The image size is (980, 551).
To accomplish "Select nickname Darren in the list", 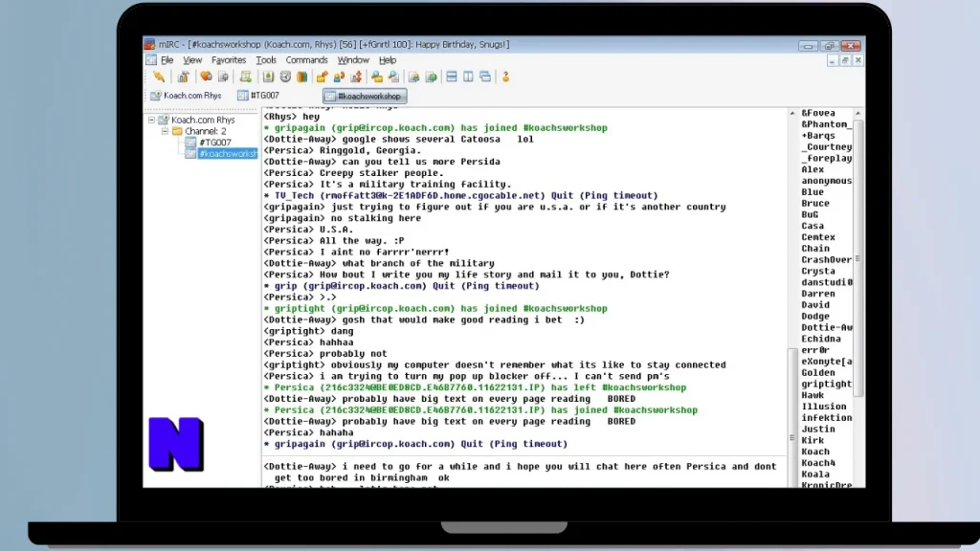I will click(818, 294).
